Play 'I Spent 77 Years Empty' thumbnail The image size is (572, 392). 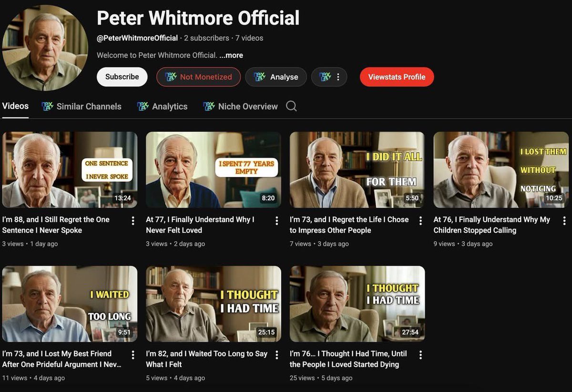click(213, 170)
